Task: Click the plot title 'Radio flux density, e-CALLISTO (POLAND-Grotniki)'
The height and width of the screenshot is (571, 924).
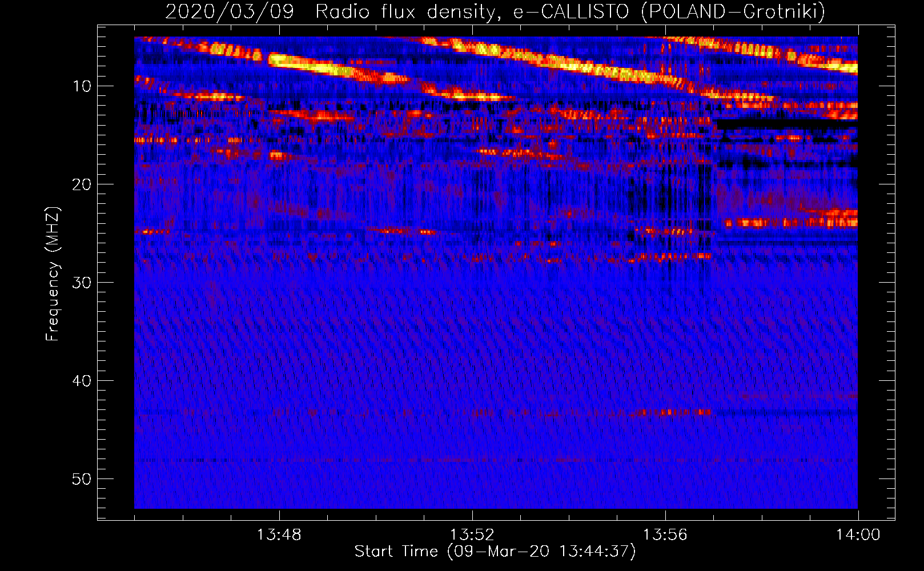Action: click(570, 11)
